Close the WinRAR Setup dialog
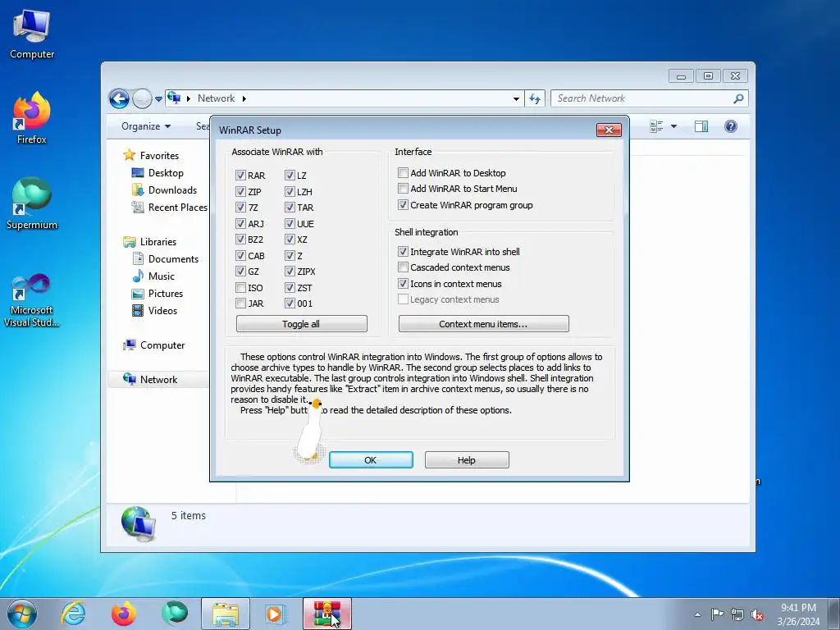Image resolution: width=840 pixels, height=630 pixels. [609, 130]
